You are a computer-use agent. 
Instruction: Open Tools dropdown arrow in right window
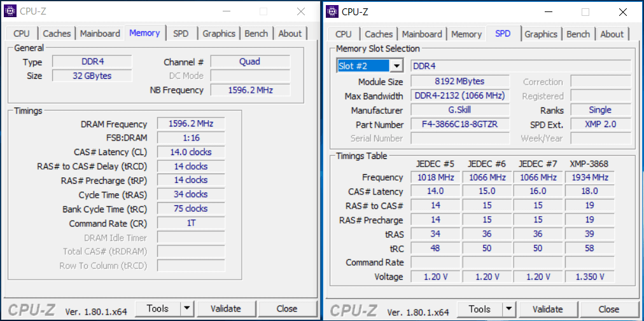point(509,309)
